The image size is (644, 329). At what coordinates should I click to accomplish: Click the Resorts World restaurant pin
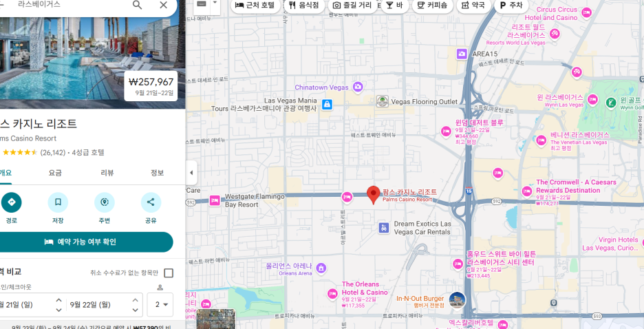coord(555,33)
